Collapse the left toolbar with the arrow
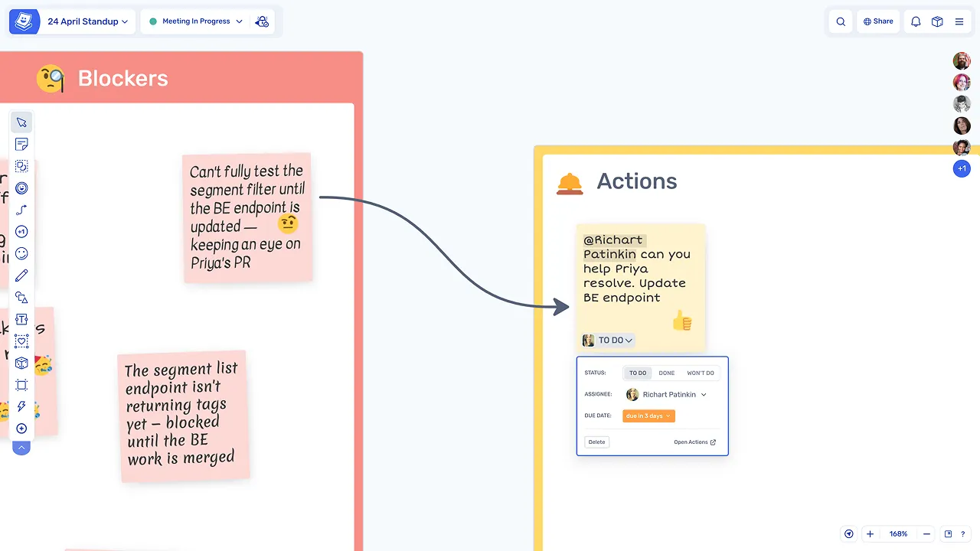 coord(21,448)
